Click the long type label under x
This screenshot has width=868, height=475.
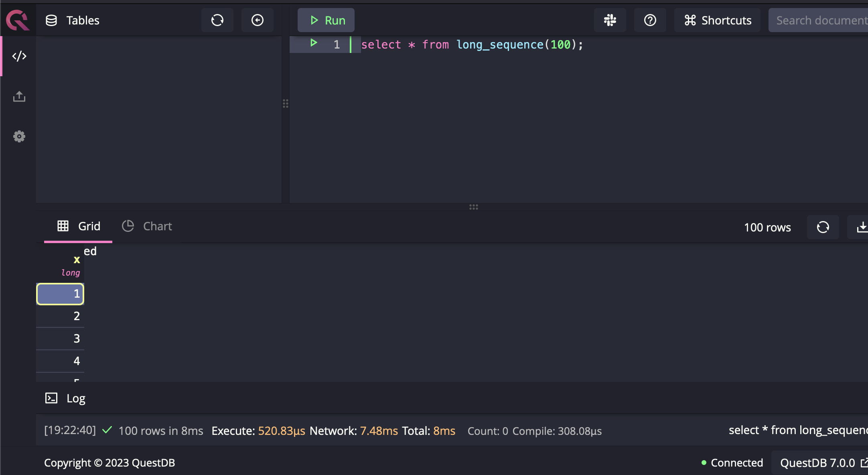71,272
